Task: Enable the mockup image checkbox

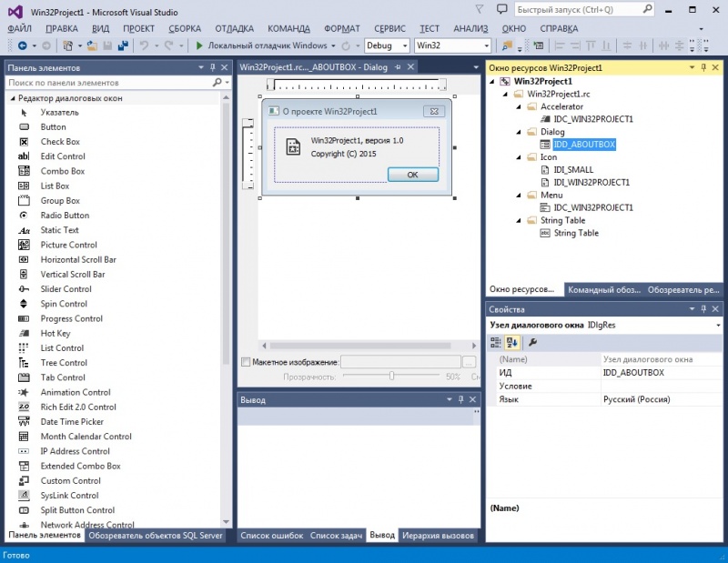Action: tap(246, 362)
